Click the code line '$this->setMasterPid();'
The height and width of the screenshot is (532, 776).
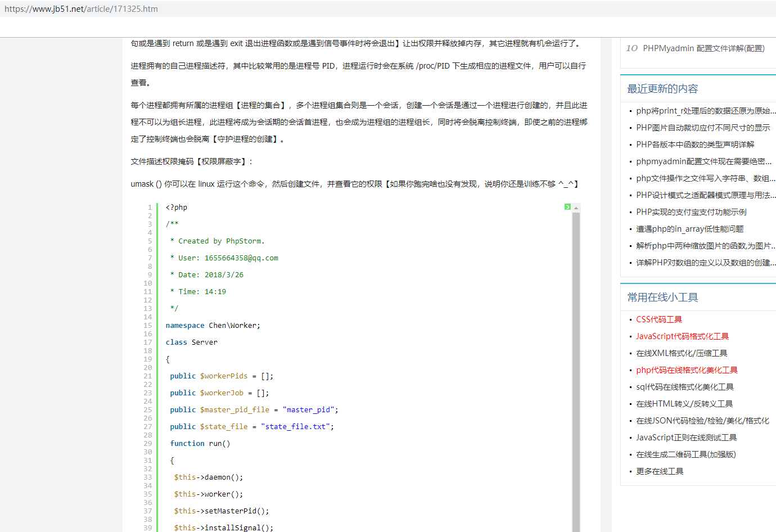point(222,511)
